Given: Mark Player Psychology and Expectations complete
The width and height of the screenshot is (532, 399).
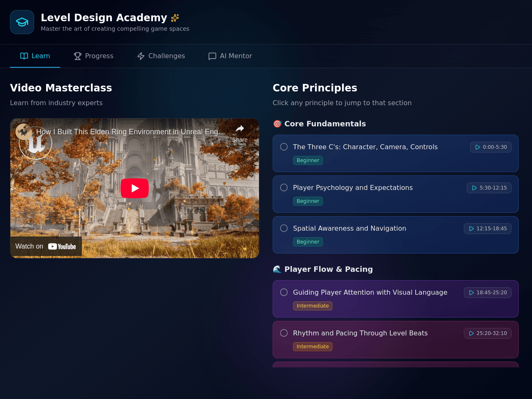Looking at the screenshot, I should (x=284, y=187).
